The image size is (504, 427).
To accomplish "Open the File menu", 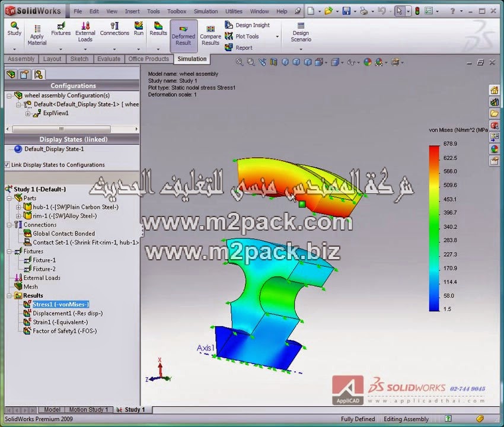I will pos(78,11).
